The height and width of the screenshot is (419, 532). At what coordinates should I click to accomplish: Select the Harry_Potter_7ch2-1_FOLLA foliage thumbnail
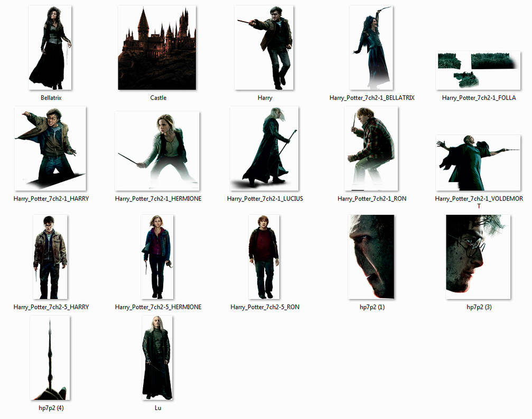(479, 71)
